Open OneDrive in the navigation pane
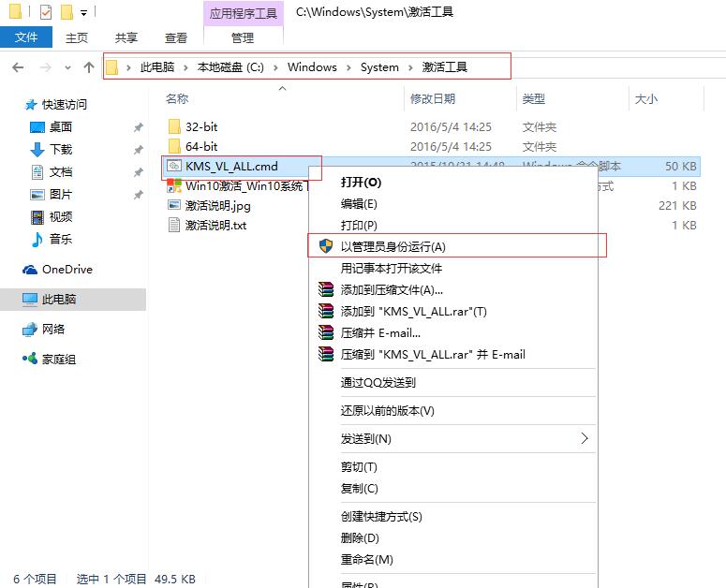 point(67,270)
